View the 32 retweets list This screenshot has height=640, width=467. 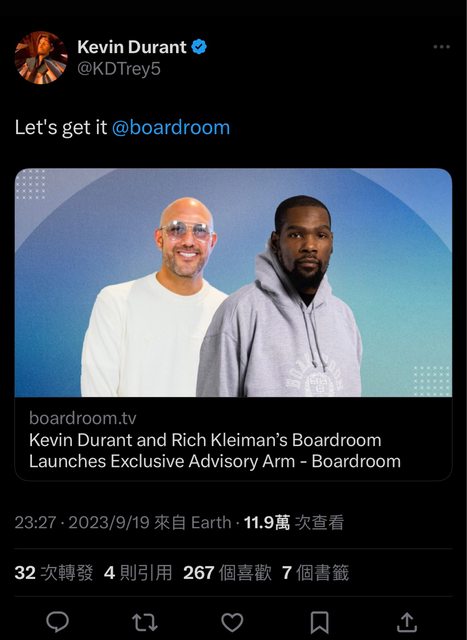click(54, 573)
